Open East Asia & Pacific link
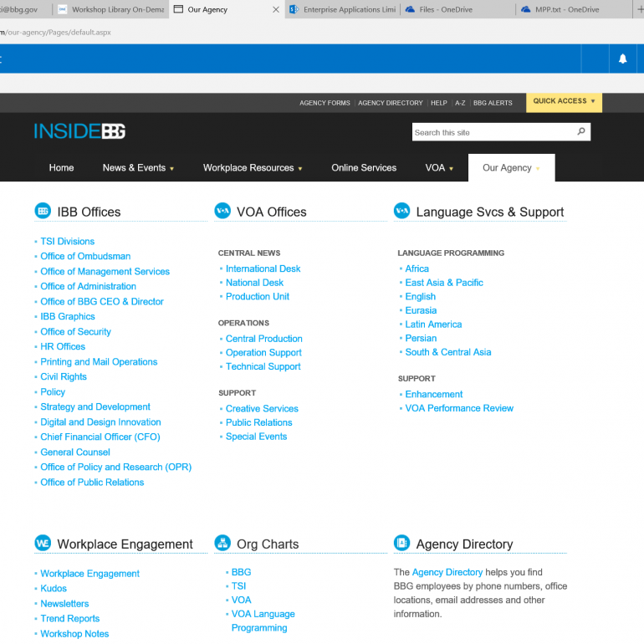Viewport: 644px width, 644px height. 444,282
